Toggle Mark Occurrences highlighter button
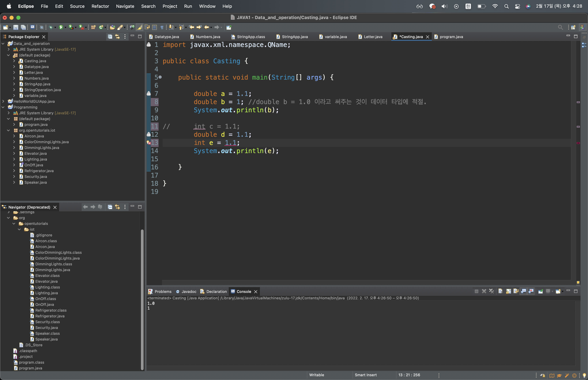The image size is (588, 380). pyautogui.click(x=139, y=27)
